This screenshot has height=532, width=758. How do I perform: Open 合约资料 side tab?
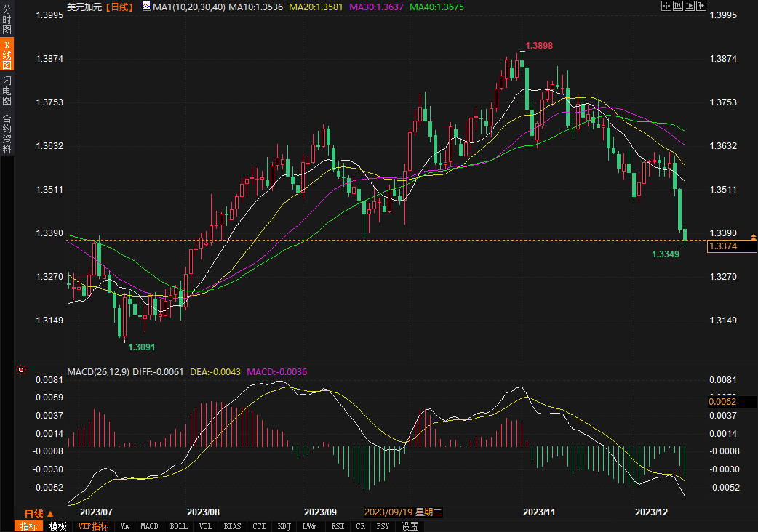tap(7, 133)
